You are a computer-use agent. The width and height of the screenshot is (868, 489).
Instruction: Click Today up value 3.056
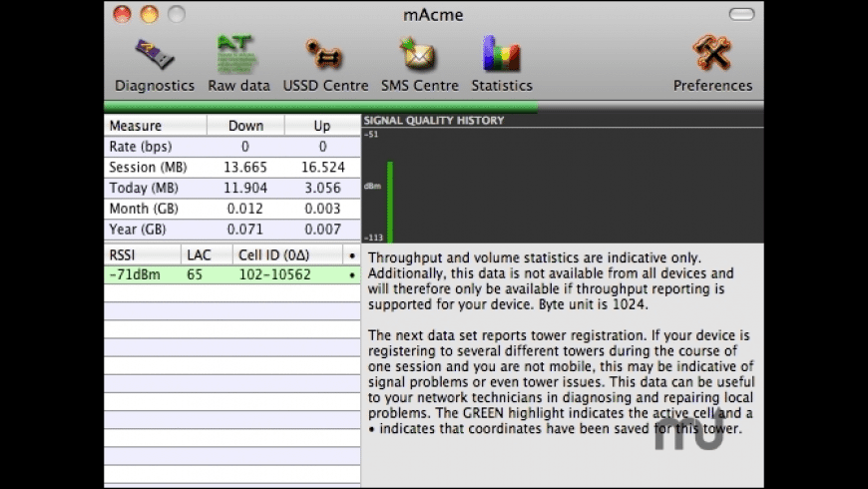click(x=322, y=189)
